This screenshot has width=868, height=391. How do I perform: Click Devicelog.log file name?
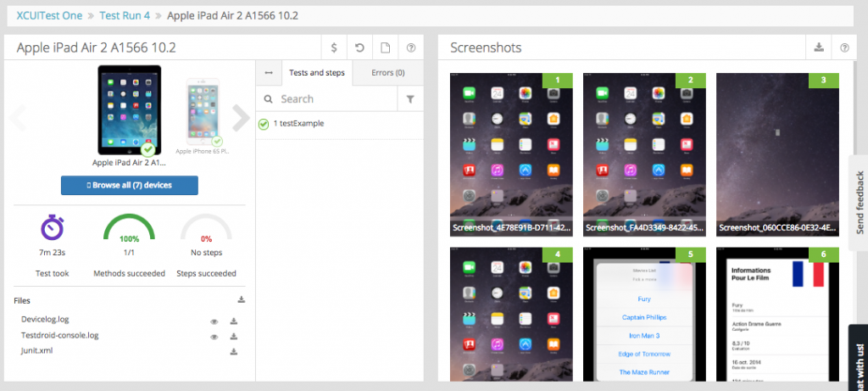(x=45, y=319)
